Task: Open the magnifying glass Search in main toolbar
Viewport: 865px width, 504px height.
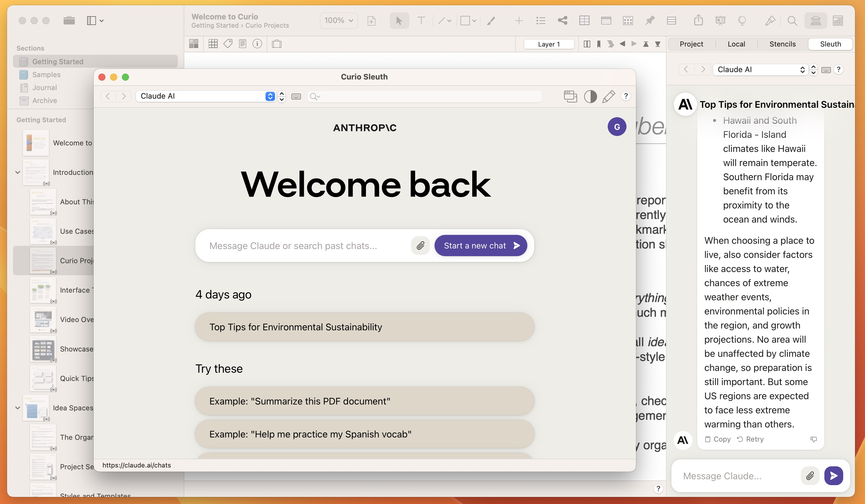Action: pos(792,21)
